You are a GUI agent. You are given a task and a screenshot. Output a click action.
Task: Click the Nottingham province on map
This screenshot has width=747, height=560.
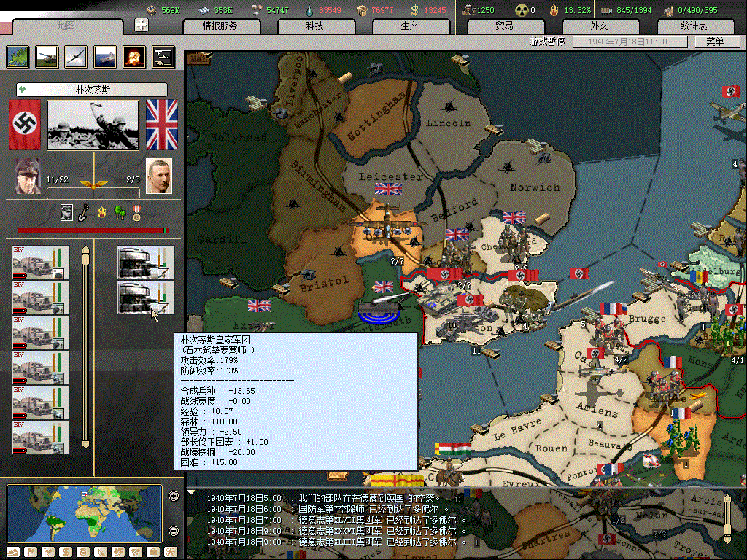click(x=377, y=117)
